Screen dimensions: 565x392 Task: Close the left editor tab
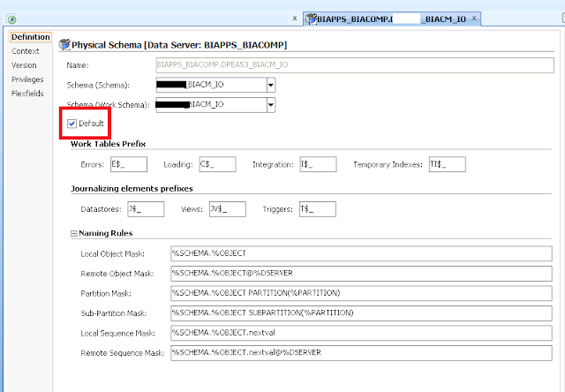295,19
